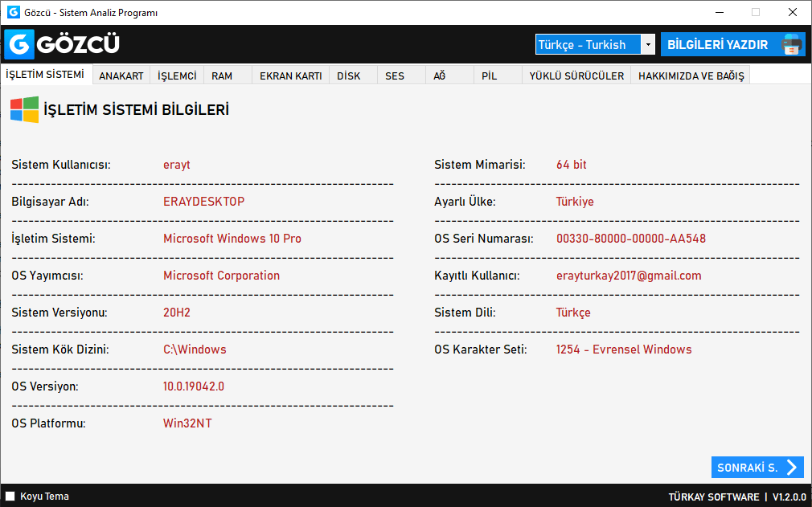Enable the Koyu Tema checkbox
This screenshot has width=812, height=507.
tap(10, 496)
